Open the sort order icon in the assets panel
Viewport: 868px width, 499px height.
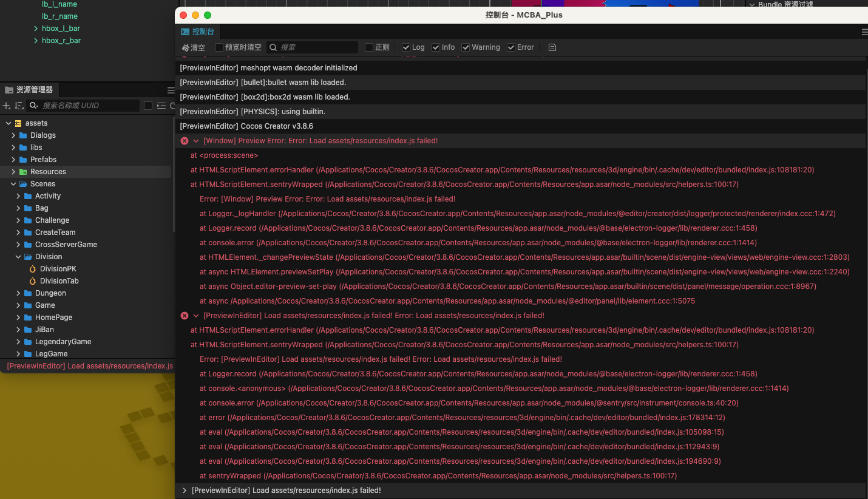point(19,106)
